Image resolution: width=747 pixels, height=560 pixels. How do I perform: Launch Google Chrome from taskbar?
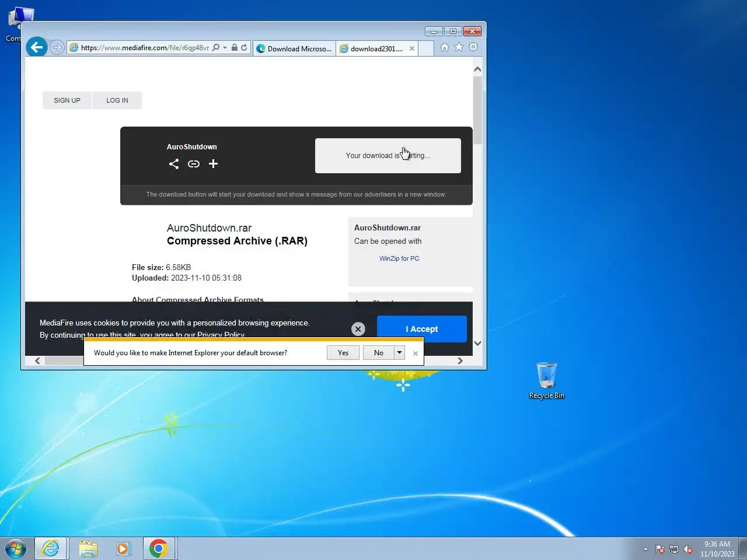pyautogui.click(x=158, y=548)
